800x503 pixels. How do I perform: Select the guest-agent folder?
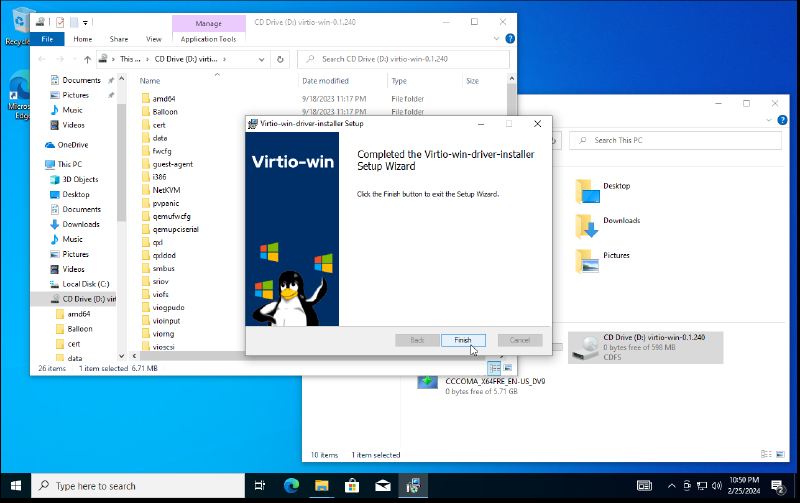(172, 164)
